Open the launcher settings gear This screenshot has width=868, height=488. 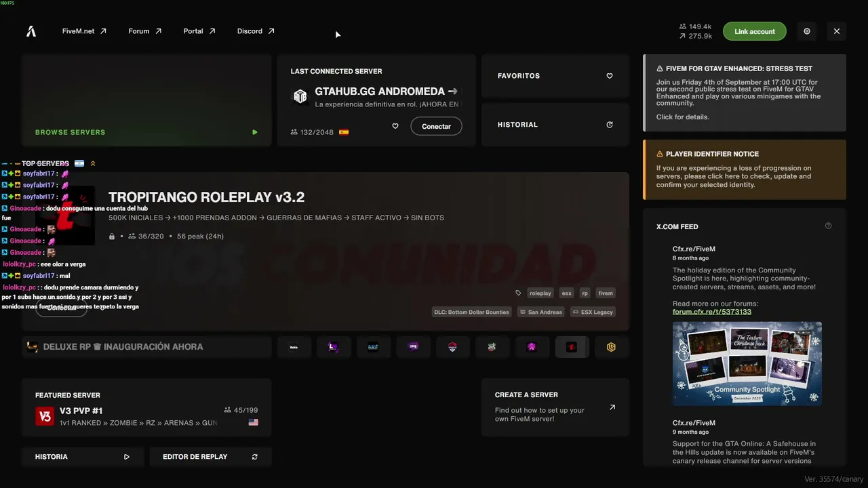[807, 31]
